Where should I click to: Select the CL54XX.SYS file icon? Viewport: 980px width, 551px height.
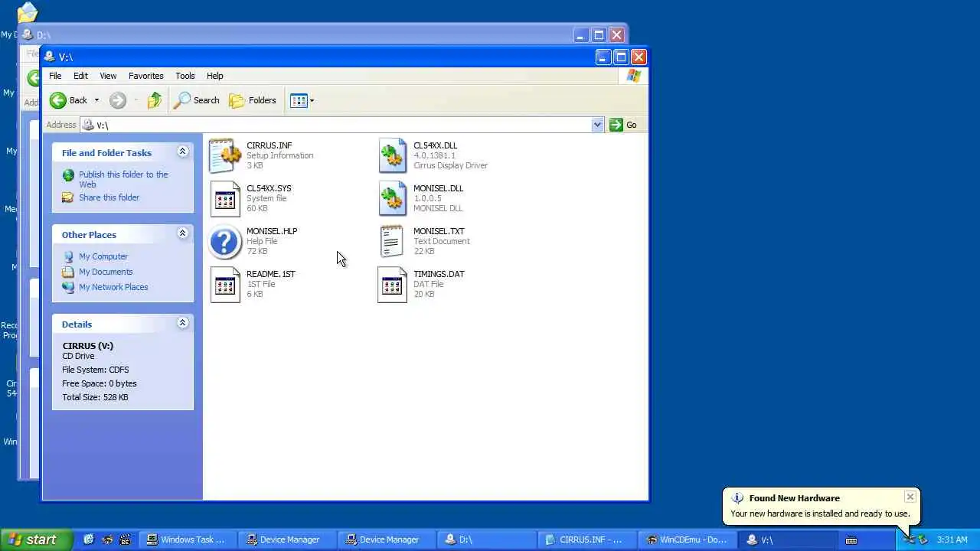pos(225,198)
